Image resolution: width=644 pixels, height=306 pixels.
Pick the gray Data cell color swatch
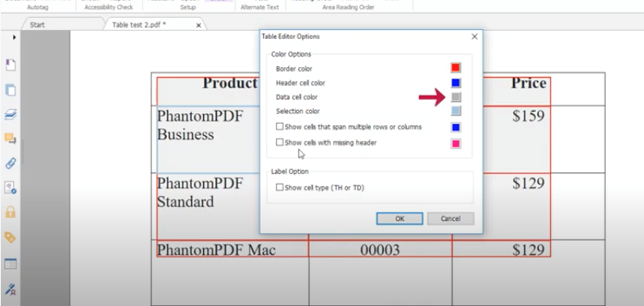pos(455,97)
